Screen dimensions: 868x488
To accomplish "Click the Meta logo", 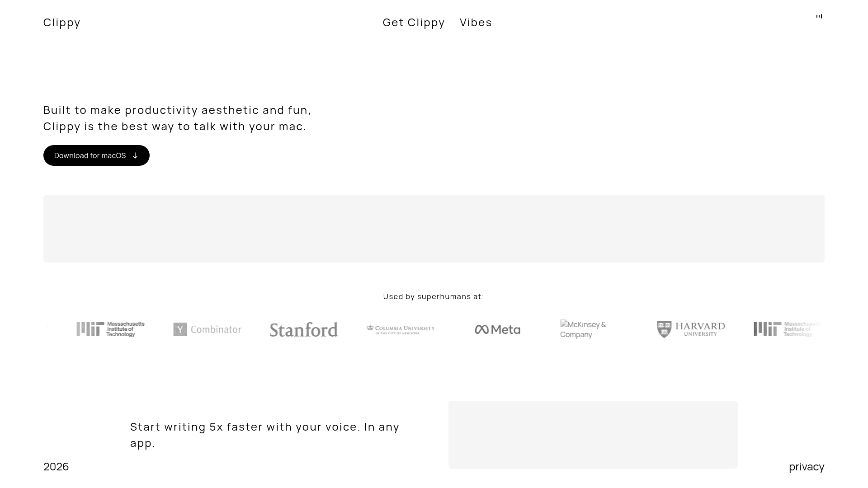I will click(x=497, y=329).
